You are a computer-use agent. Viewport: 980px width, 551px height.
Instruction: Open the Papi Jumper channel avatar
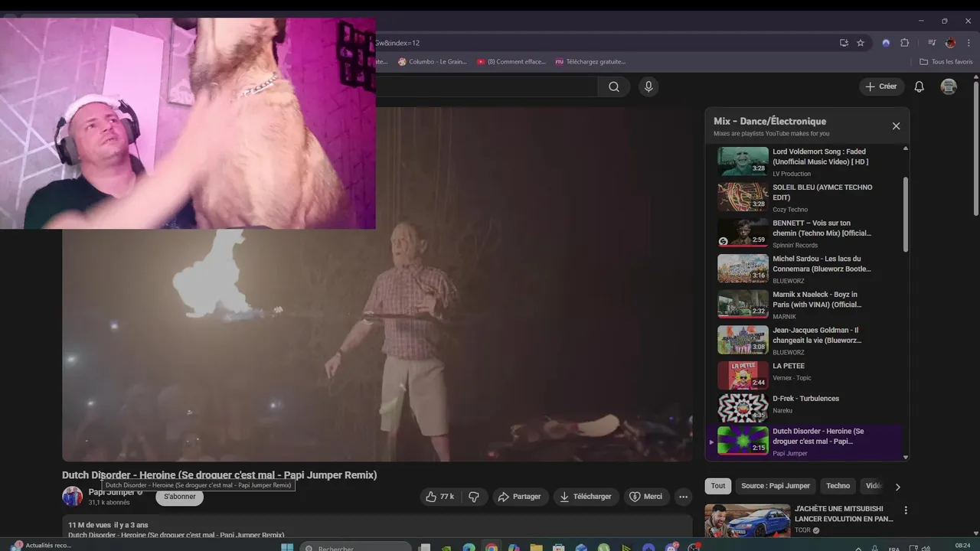72,497
